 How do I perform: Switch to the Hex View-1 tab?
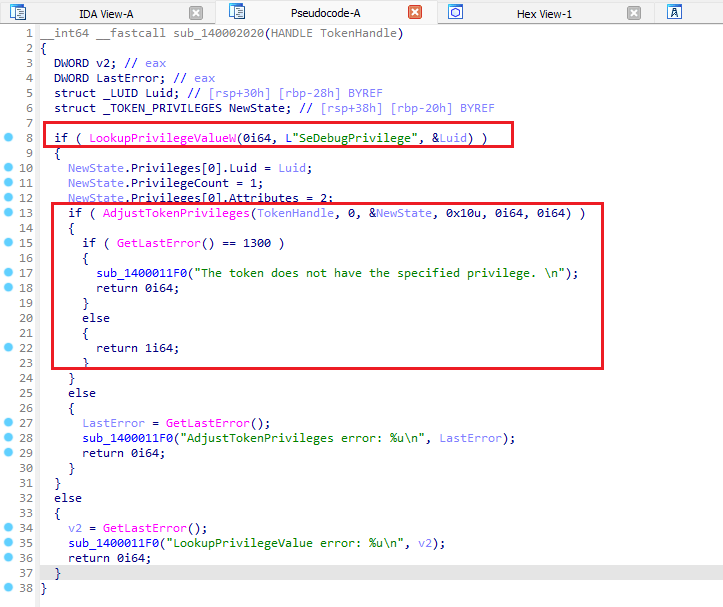click(x=544, y=14)
